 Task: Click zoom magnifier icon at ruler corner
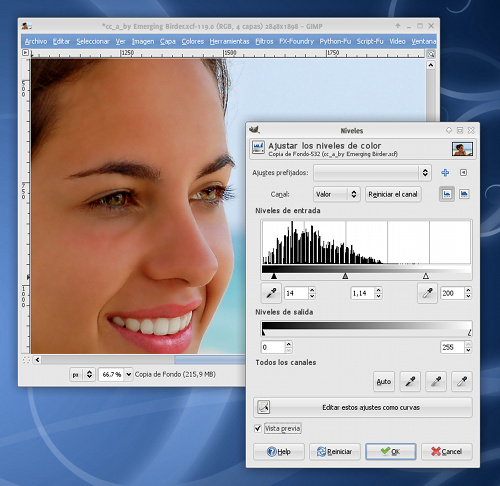point(431,54)
